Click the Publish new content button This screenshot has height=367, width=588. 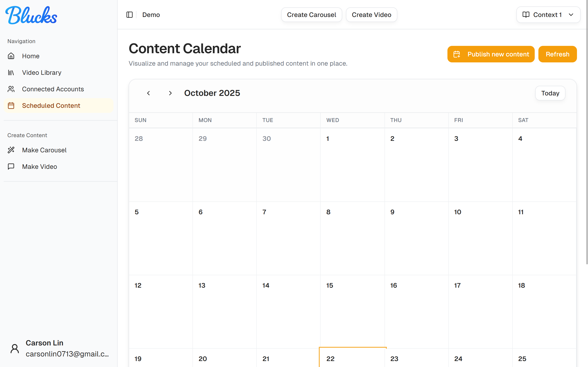(491, 54)
